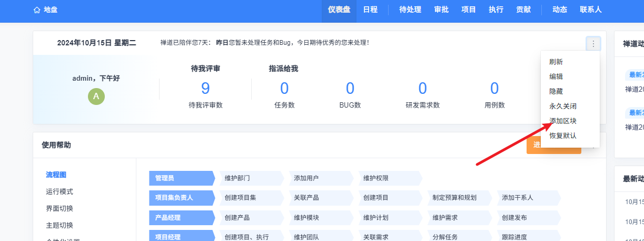Click the 使用帮助 block title

[56, 144]
